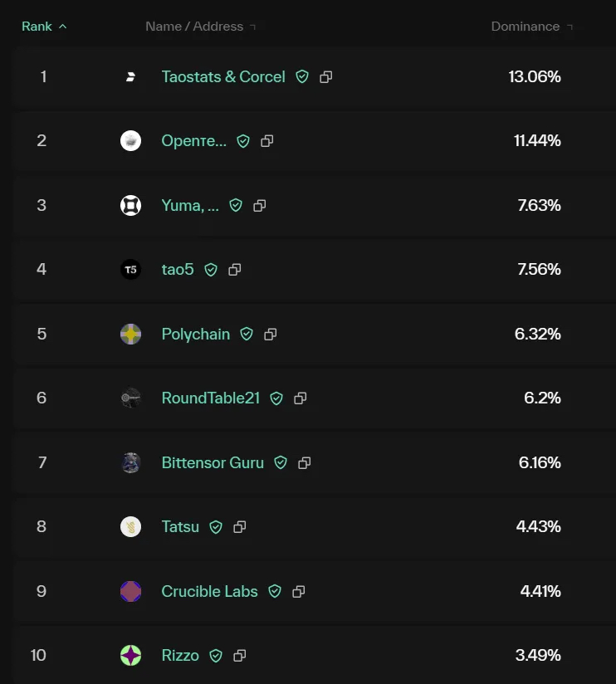This screenshot has height=684, width=616.
Task: Open the Polychain validator page
Action: pos(195,335)
